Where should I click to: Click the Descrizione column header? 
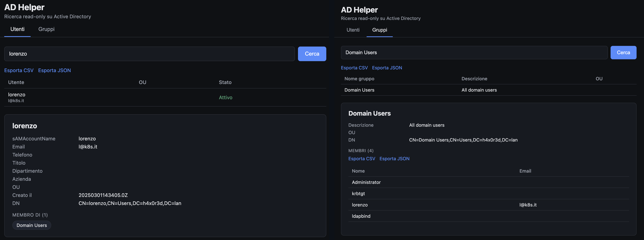click(474, 79)
